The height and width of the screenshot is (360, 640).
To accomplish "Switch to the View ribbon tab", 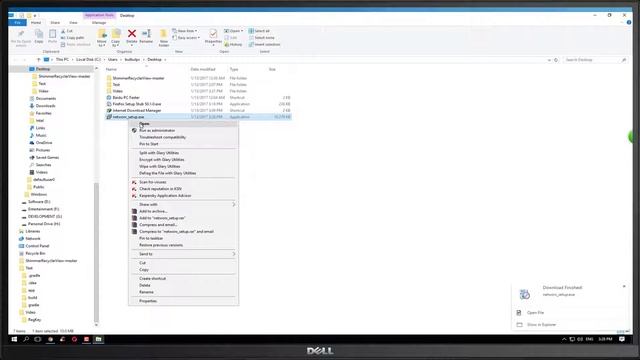I will point(73,23).
